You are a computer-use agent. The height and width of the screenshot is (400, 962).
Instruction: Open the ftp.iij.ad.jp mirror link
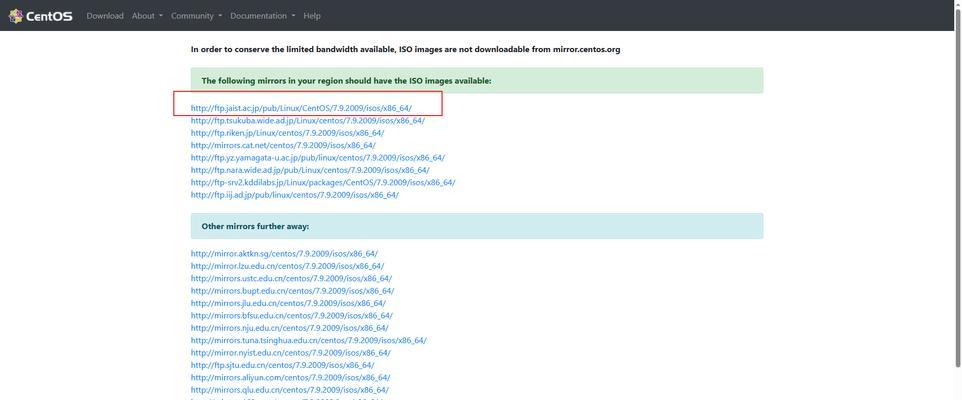[x=294, y=194]
